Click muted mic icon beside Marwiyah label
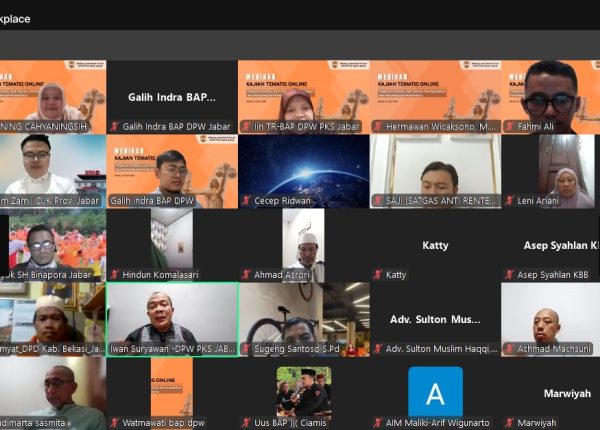600x430 pixels. point(509,423)
